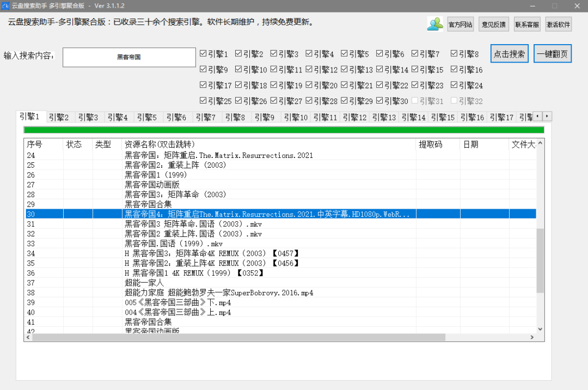Click the 序号 column header
The height and width of the screenshot is (390, 588).
click(44, 144)
